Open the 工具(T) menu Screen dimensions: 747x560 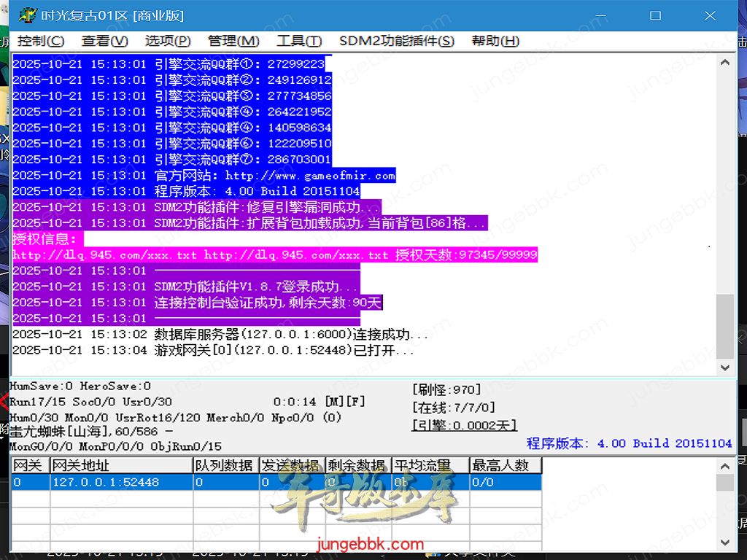[299, 41]
